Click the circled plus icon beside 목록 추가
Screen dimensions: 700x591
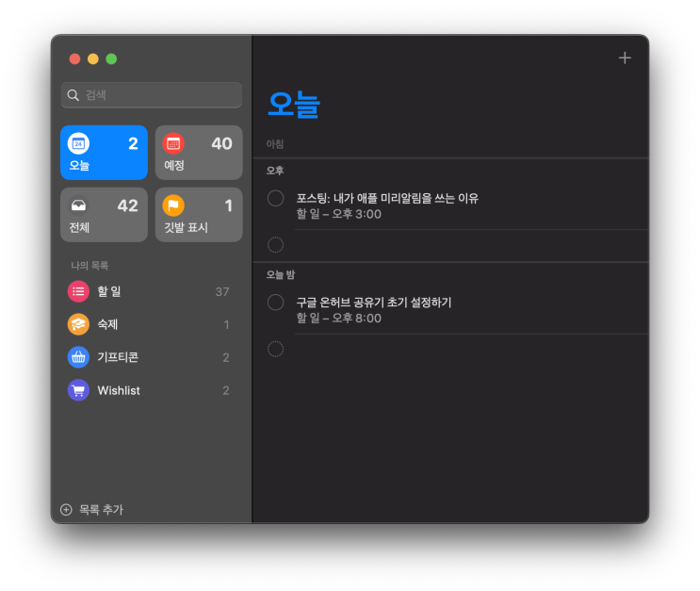66,510
